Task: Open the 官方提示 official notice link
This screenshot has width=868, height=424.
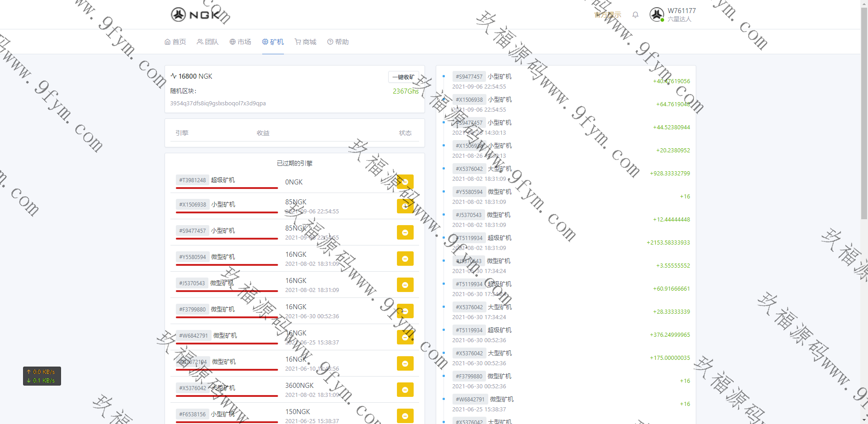Action: (607, 15)
